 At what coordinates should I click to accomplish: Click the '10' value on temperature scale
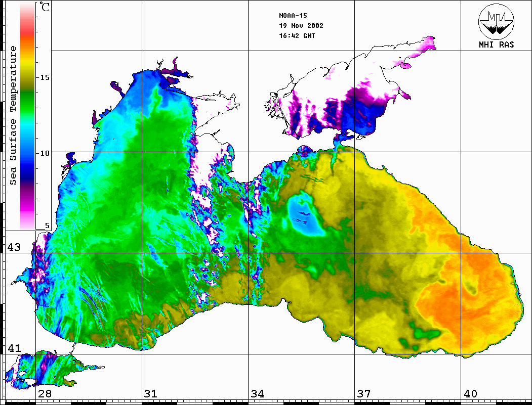[45, 154]
